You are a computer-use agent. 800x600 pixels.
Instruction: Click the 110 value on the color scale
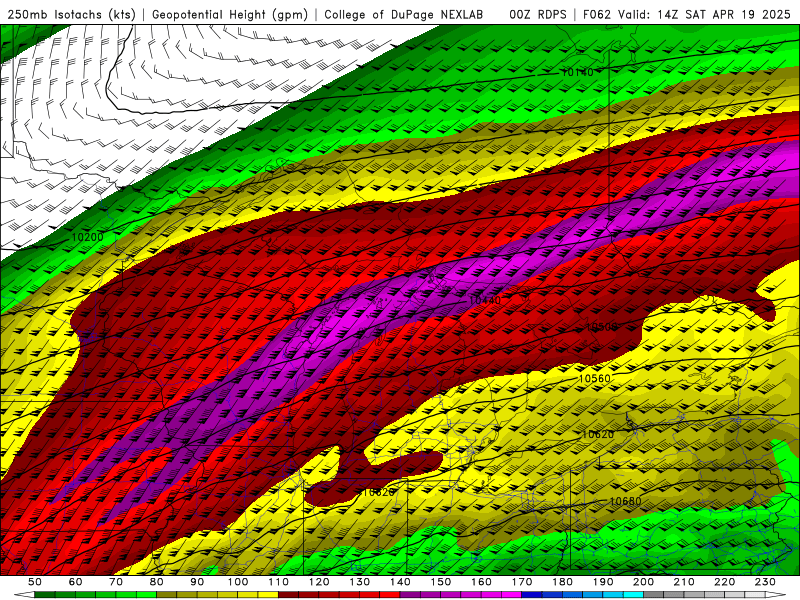[279, 582]
